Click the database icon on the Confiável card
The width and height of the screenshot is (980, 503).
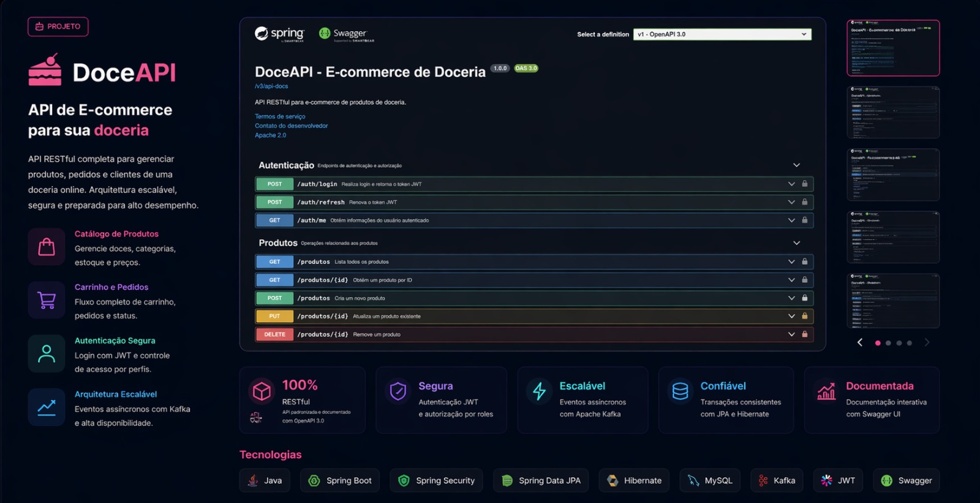[x=680, y=391]
